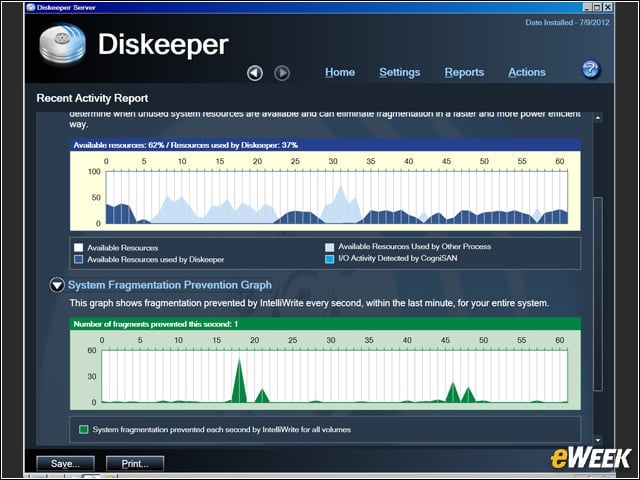
Task: Click 'I/O Activity Detected by CogniSAN' label
Action: 398,258
